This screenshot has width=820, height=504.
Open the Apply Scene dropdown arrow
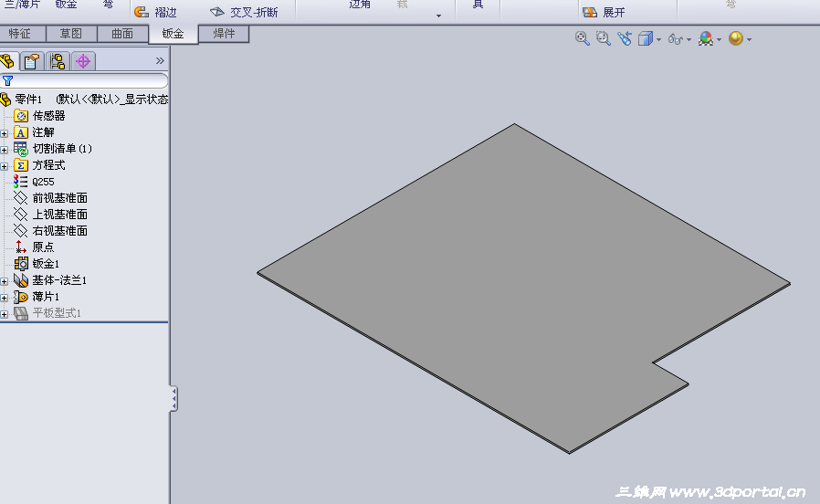click(x=750, y=40)
